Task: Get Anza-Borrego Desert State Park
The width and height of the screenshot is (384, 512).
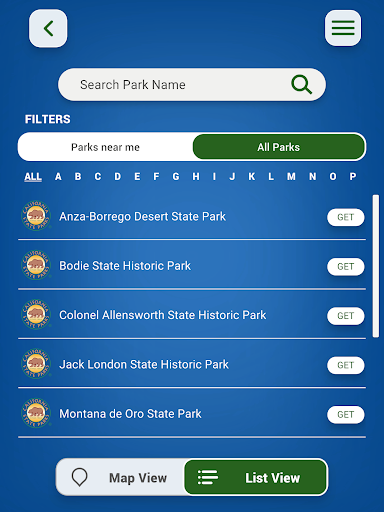Action: coord(346,217)
